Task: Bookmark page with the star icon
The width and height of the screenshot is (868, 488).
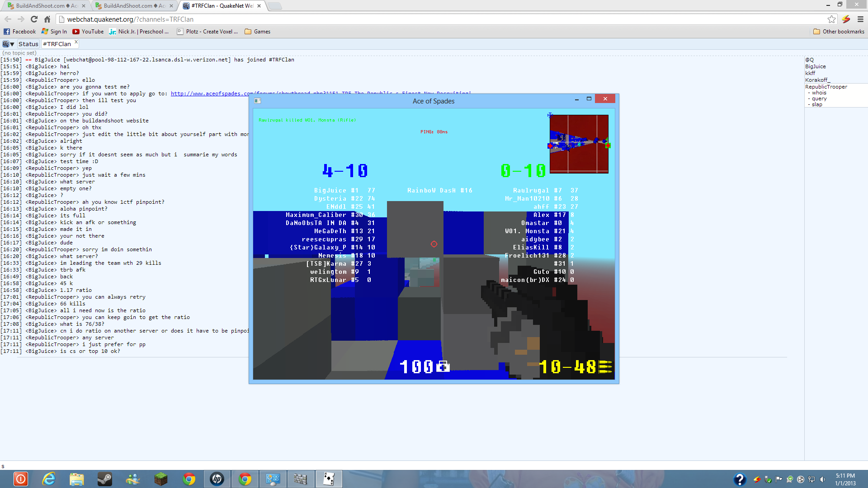Action: pyautogui.click(x=831, y=19)
